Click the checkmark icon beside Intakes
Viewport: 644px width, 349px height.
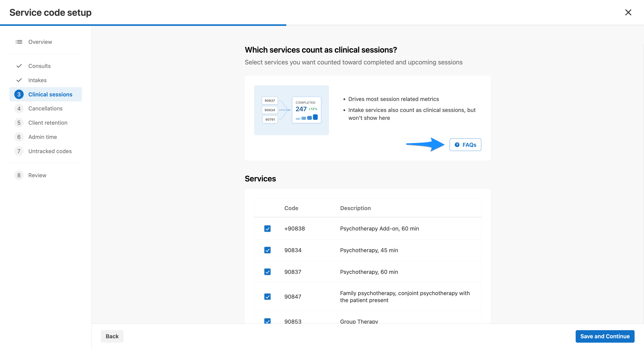(19, 80)
